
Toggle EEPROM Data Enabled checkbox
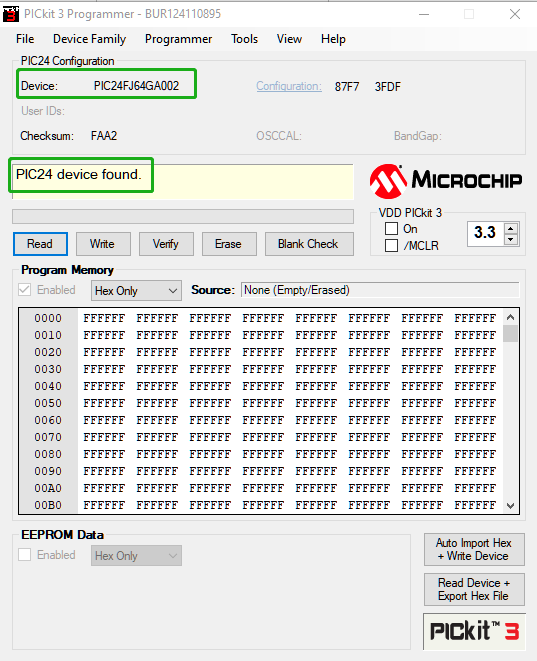(x=24, y=555)
